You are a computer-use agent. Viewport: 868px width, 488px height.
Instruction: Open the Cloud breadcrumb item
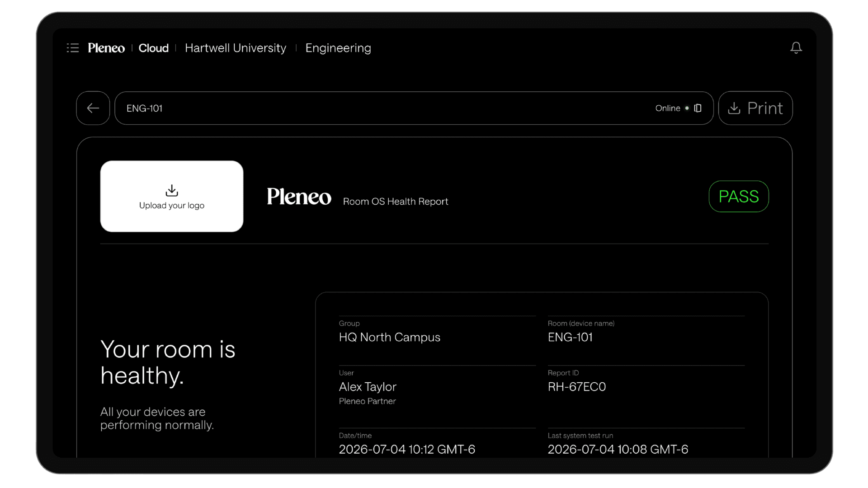(154, 48)
